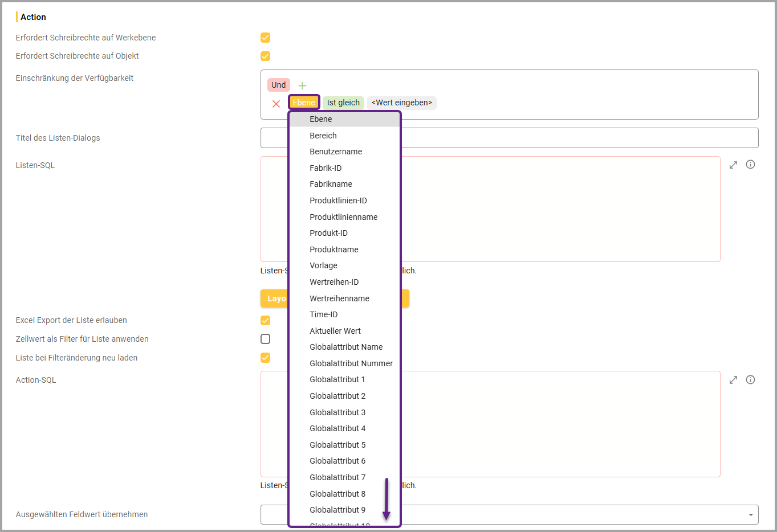Open the Ebene field selector tag

coord(304,103)
